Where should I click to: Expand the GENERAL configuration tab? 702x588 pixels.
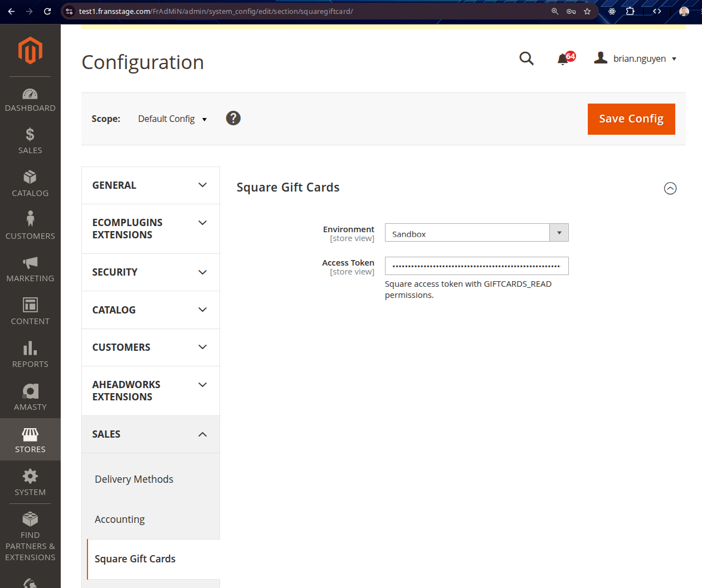coord(150,185)
